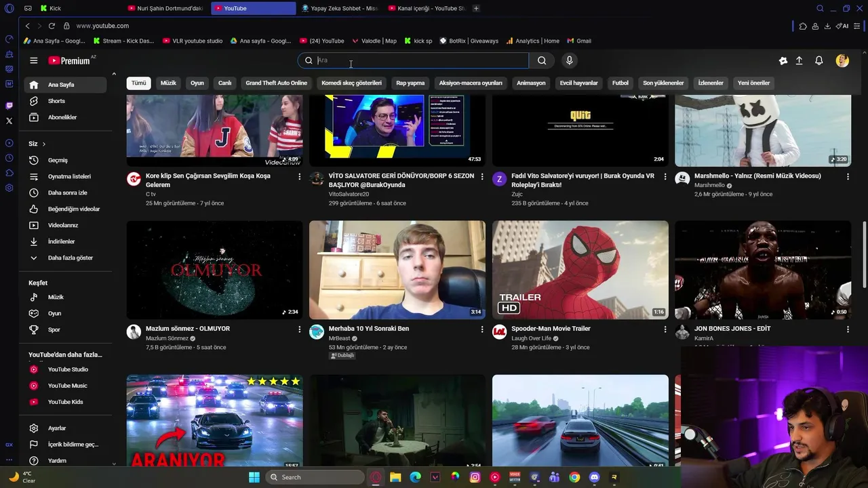Click the Ara search input field
Image resolution: width=868 pixels, height=488 pixels.
point(422,60)
